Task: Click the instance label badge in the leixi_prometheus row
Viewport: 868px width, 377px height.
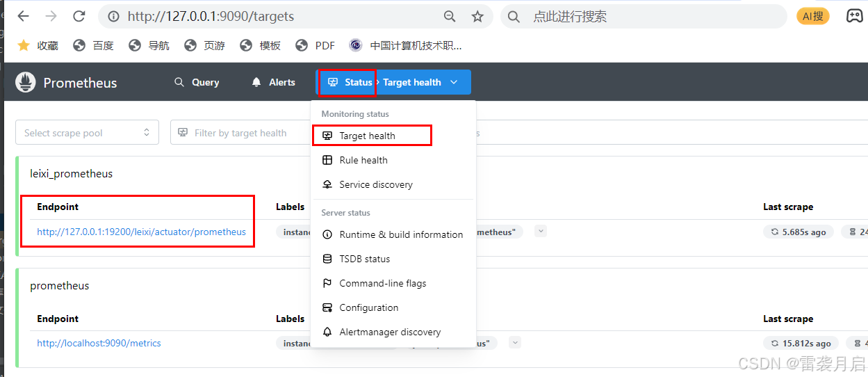Action: 293,232
